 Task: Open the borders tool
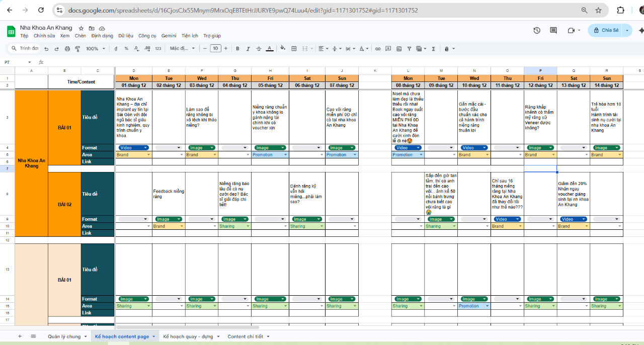point(293,49)
